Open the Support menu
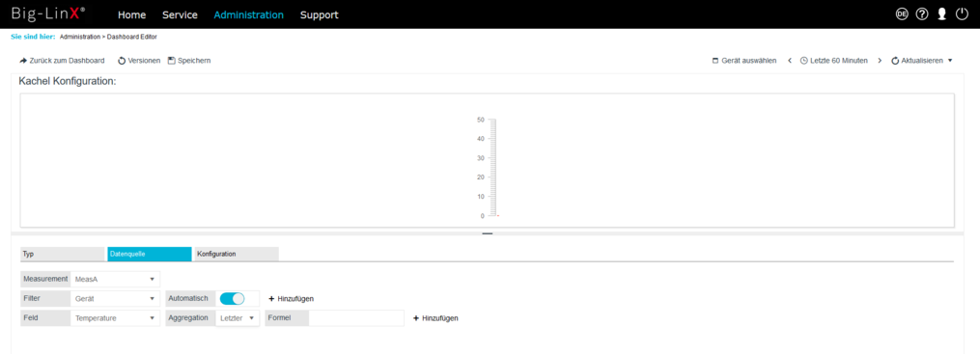The width and height of the screenshot is (980, 354). point(320,15)
